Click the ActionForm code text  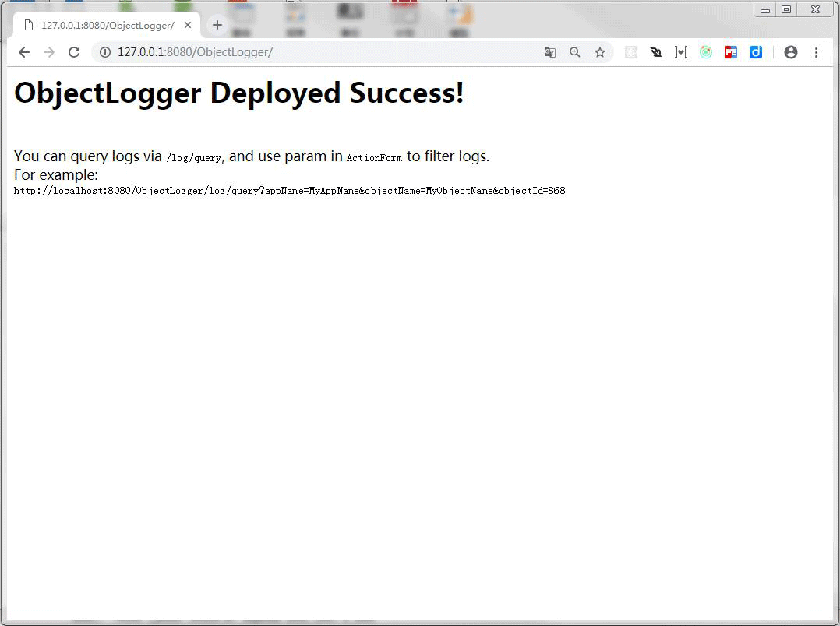(374, 158)
